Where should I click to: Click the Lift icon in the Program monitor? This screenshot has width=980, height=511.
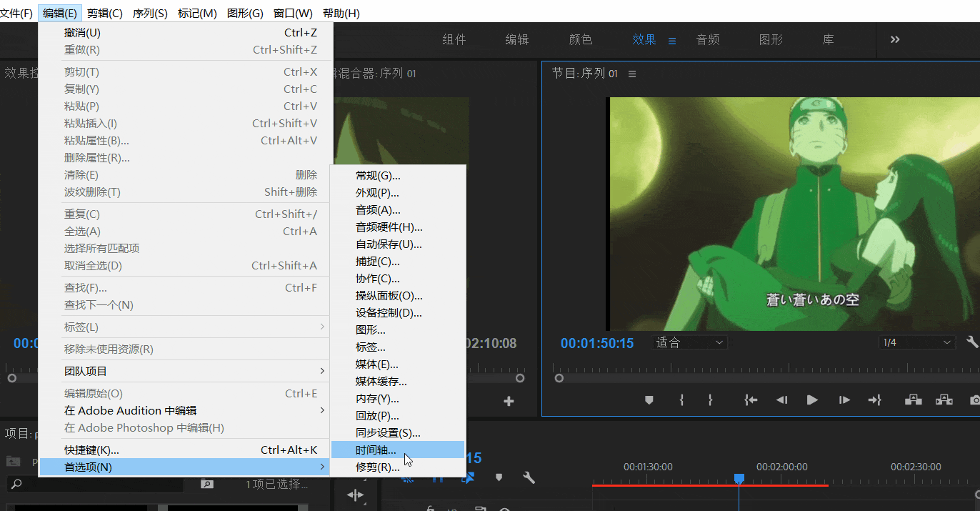912,400
